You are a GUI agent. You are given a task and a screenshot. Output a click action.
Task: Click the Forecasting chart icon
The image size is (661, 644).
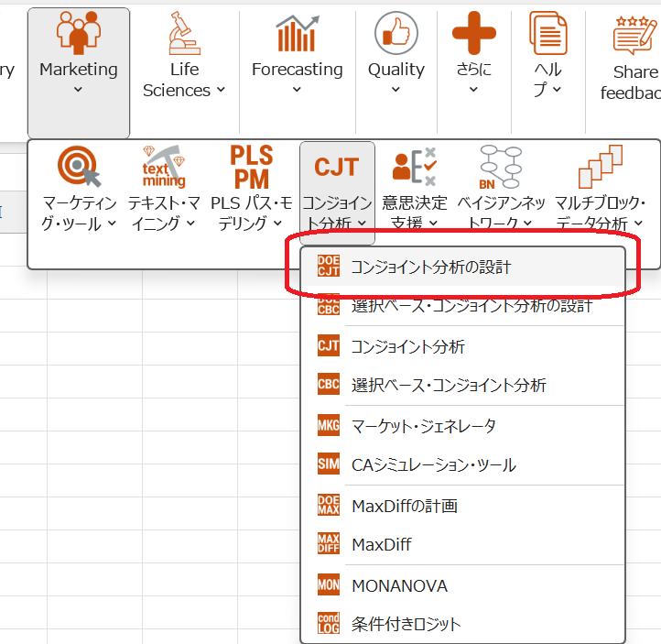pyautogui.click(x=297, y=35)
